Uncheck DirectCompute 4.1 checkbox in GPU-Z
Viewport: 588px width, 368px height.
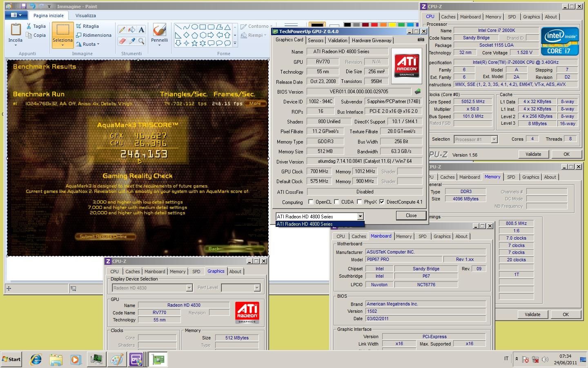click(x=382, y=202)
